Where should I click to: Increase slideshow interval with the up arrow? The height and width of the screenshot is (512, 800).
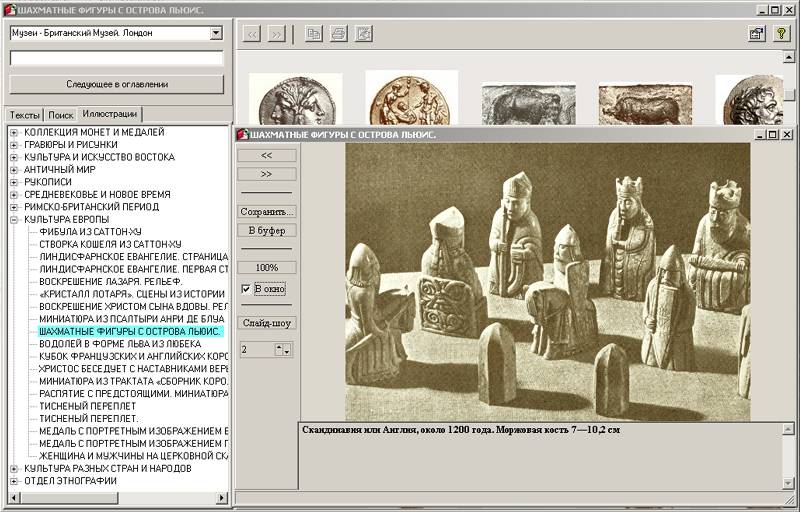click(279, 347)
